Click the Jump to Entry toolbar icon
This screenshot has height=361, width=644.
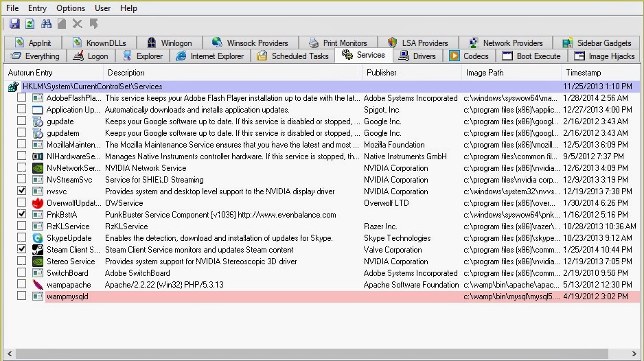(93, 24)
